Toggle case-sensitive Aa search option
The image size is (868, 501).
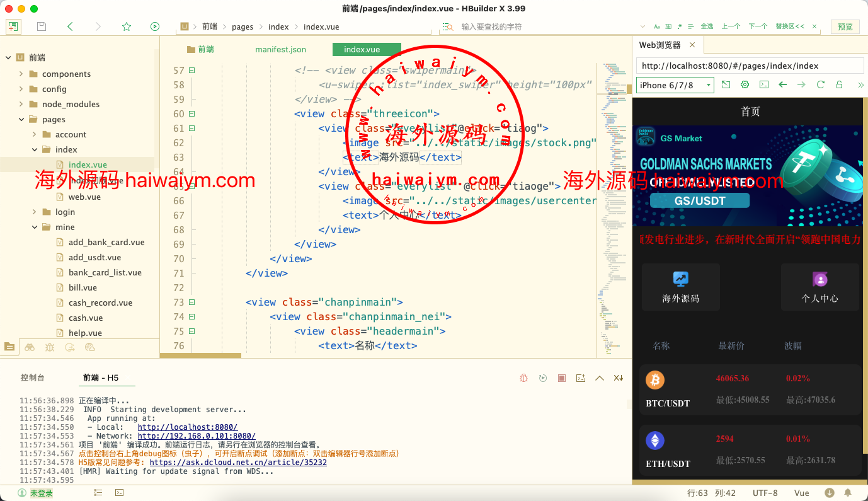pos(657,26)
